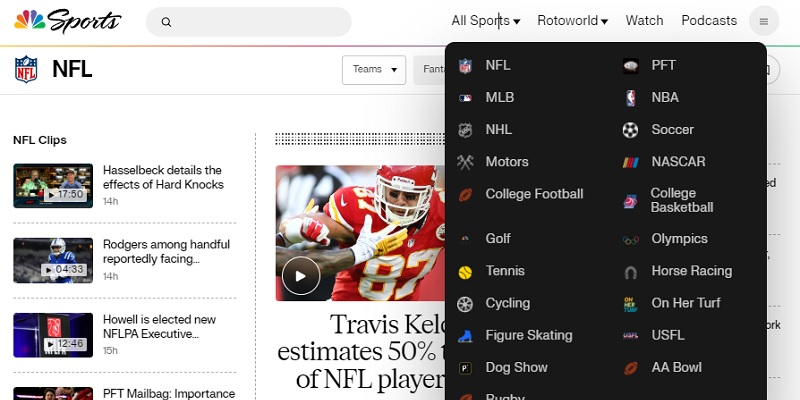800x400 pixels.
Task: Click the yellow Tennis ball icon
Action: point(465,272)
